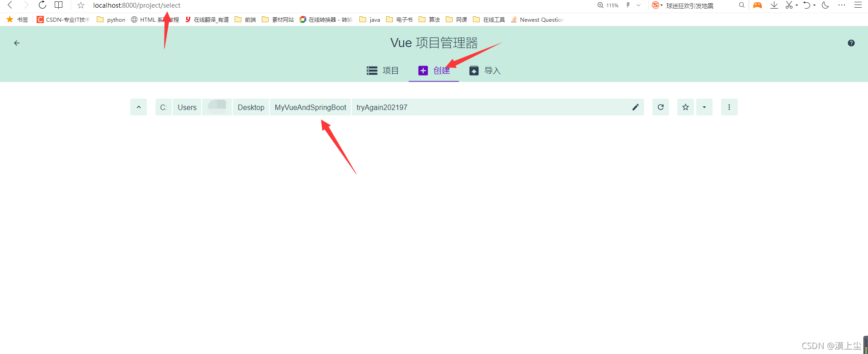This screenshot has width=868, height=354.
Task: Select the MyVueAndSpringBoot path segment
Action: pyautogui.click(x=311, y=107)
